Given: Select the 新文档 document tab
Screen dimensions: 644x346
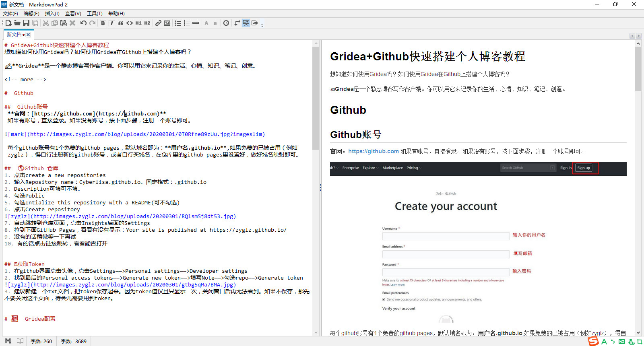Looking at the screenshot, I should (x=14, y=35).
